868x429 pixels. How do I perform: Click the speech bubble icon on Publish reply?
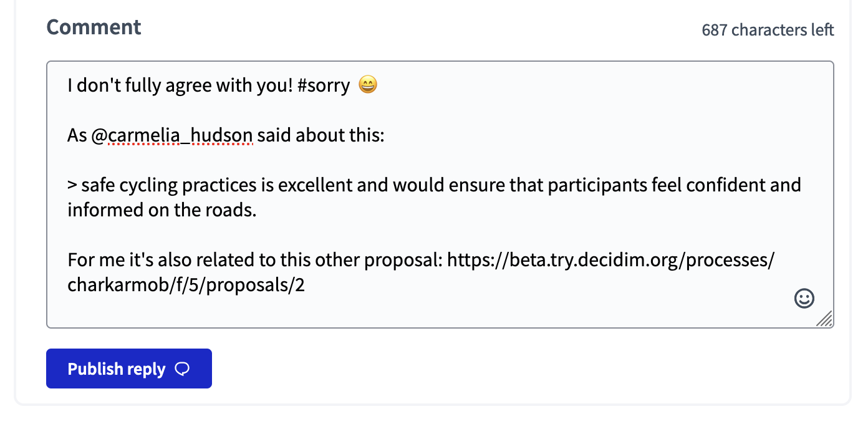181,369
